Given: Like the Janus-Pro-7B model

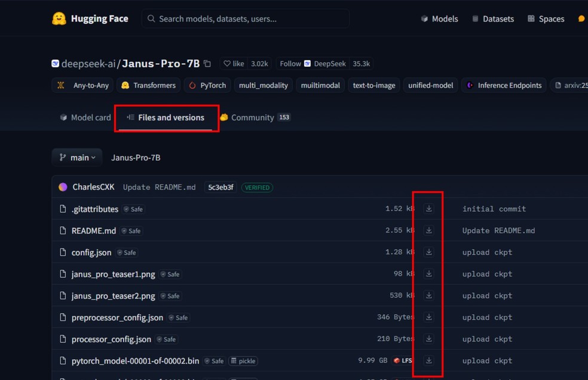Looking at the screenshot, I should point(234,64).
